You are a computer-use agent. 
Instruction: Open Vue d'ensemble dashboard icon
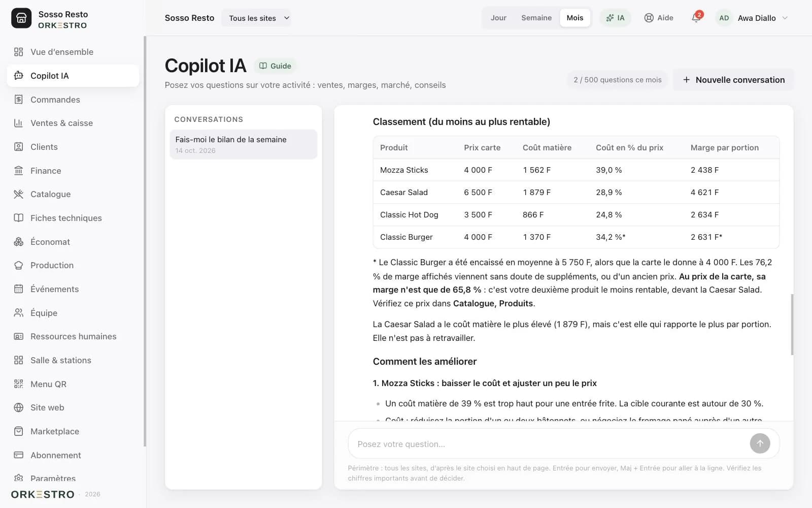coord(19,52)
